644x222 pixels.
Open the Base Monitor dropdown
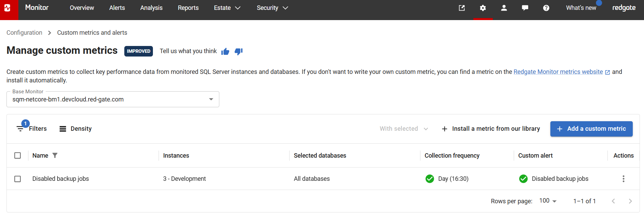[113, 99]
